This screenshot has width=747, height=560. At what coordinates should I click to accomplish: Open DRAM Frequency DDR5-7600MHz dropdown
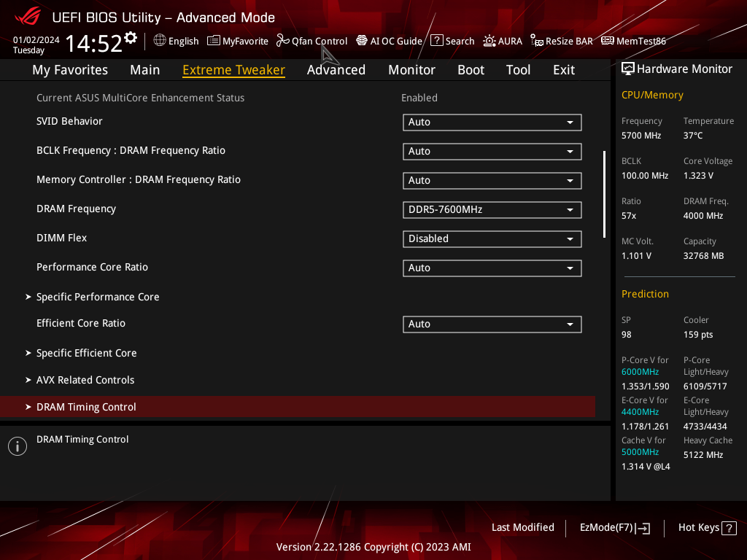492,209
